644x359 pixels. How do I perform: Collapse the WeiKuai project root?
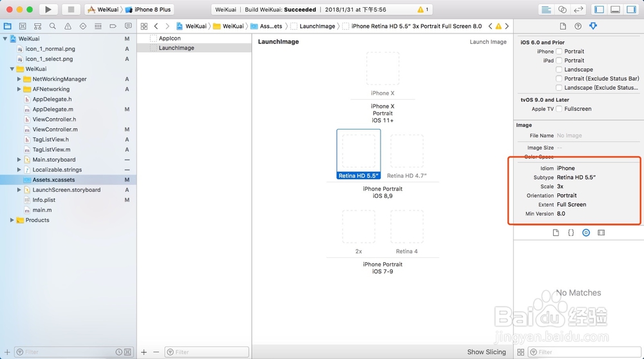click(5, 39)
